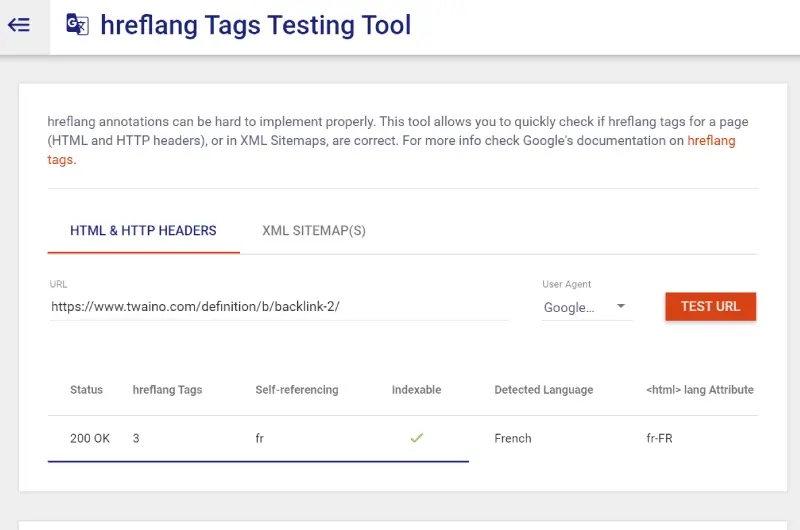Click the Indexable column header
This screenshot has width=800, height=530.
416,390
